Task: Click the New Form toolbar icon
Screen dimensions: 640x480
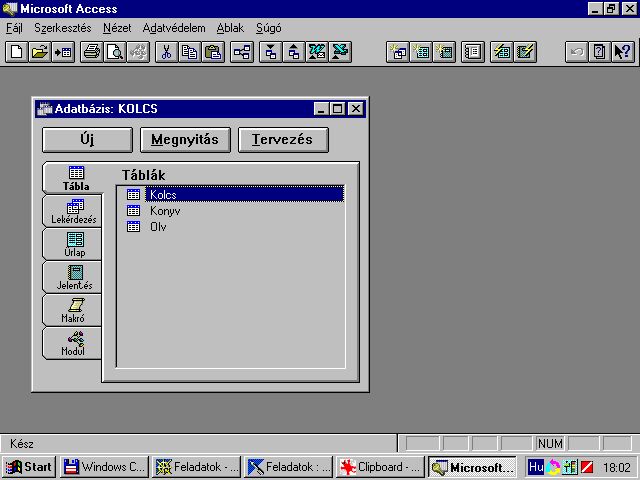Action: [421, 52]
